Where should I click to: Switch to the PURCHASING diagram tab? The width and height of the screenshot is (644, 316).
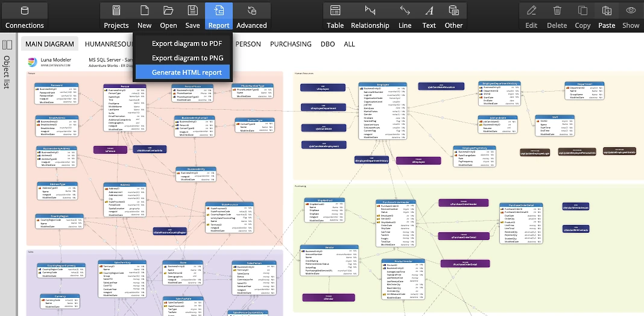click(291, 44)
